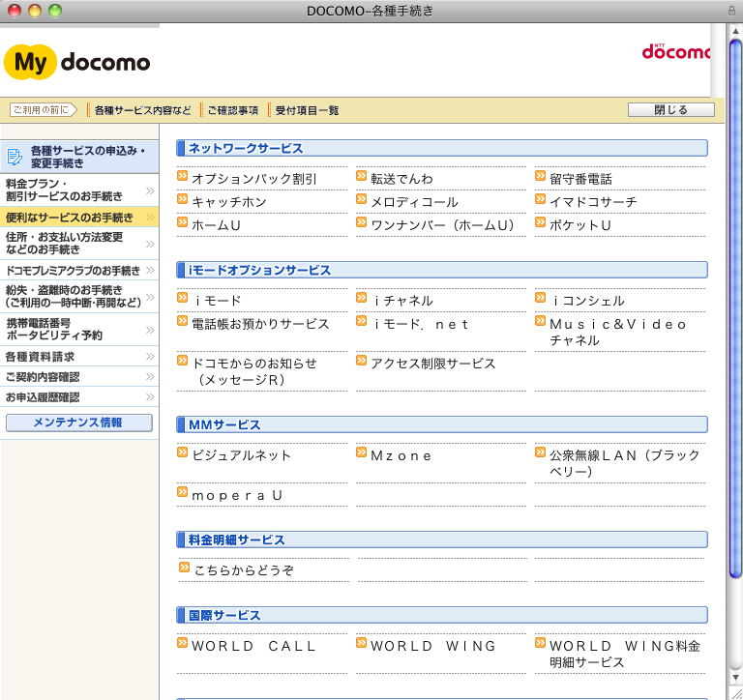This screenshot has width=743, height=700.
Task: Open the WORLD WING料金明細サービス link
Action: 625,654
